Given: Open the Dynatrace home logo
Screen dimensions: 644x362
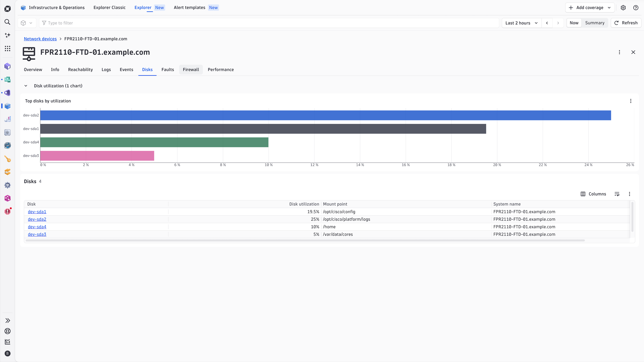Looking at the screenshot, I should click(x=8, y=9).
